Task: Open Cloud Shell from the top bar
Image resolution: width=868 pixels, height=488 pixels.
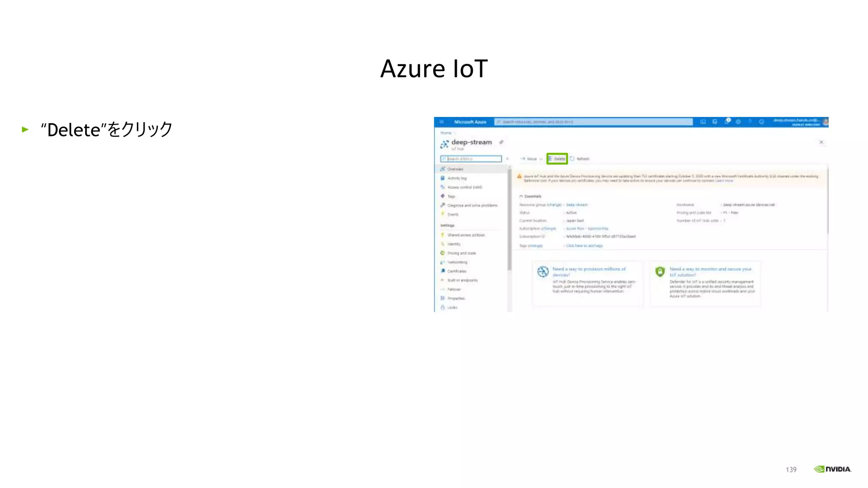Action: pyautogui.click(x=703, y=122)
